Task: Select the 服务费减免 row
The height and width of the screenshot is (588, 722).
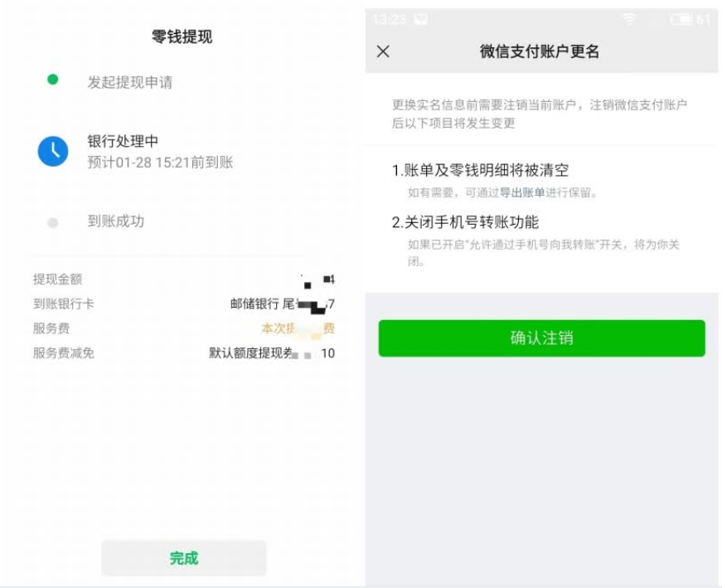Action: [184, 353]
